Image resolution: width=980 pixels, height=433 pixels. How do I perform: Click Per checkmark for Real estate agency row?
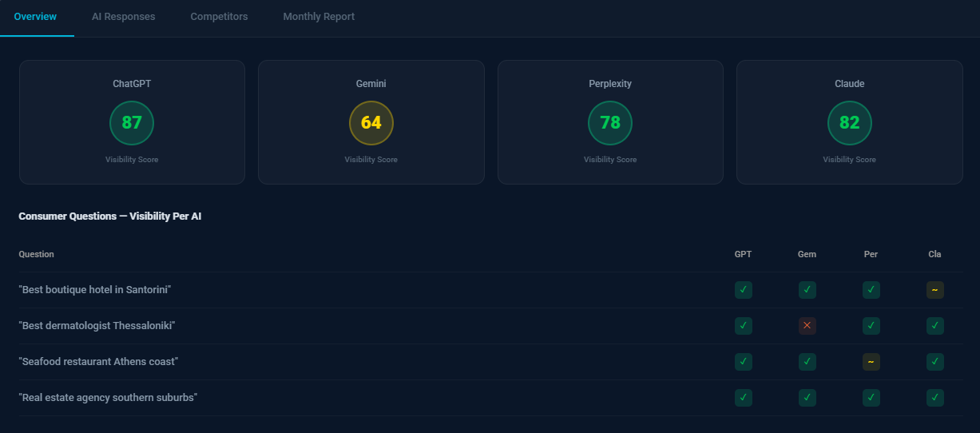coord(871,398)
